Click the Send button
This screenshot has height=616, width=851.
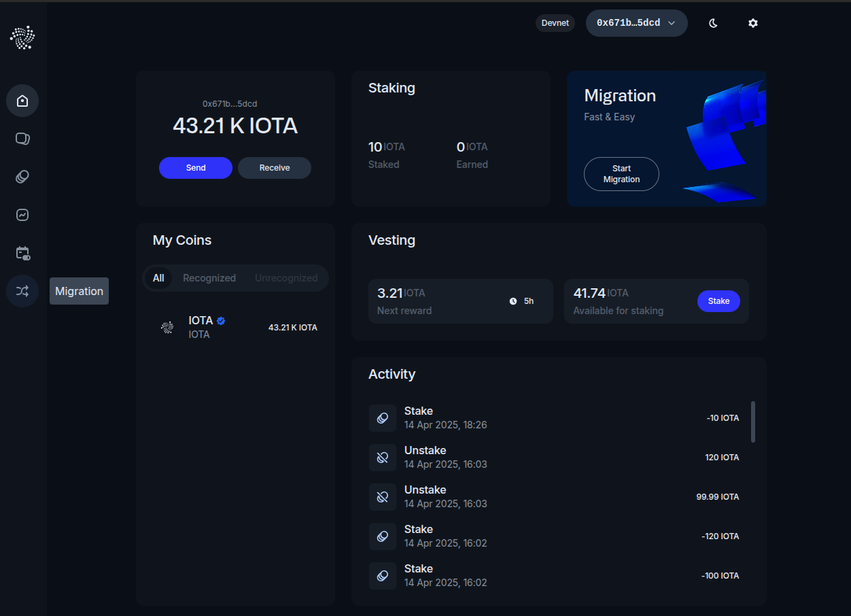tap(196, 168)
